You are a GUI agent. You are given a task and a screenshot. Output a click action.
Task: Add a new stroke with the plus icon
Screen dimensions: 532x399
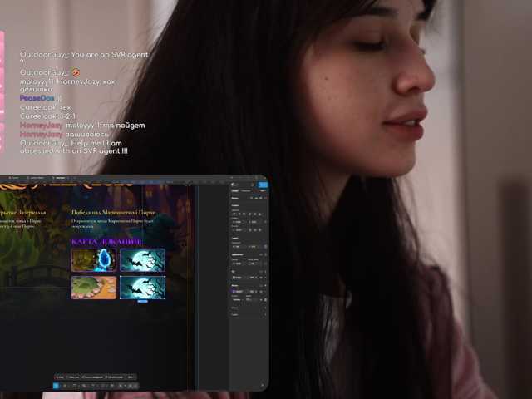pos(265,285)
